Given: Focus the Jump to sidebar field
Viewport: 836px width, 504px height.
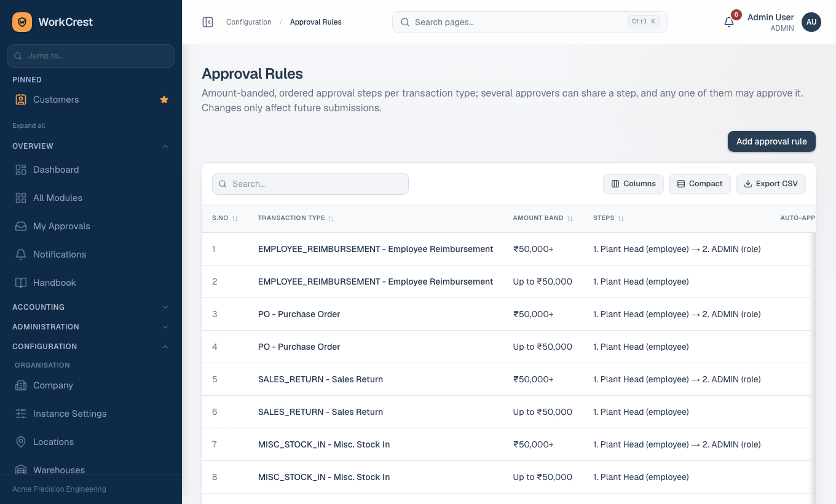Looking at the screenshot, I should [91, 56].
